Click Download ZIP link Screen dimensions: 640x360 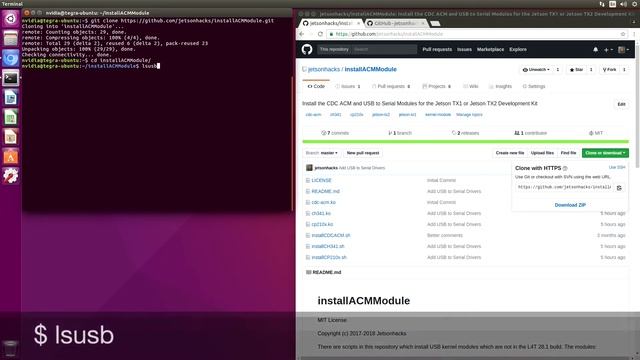pos(570,205)
